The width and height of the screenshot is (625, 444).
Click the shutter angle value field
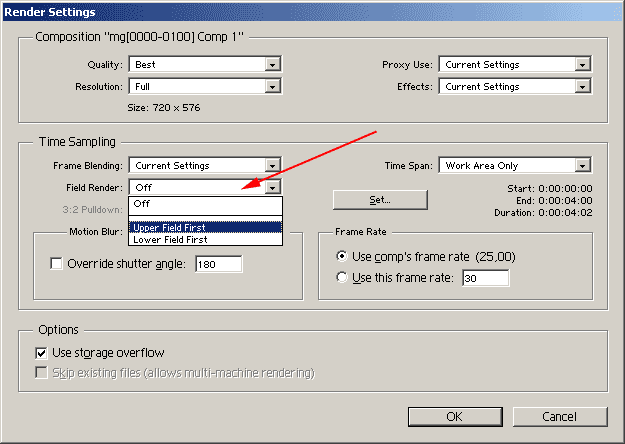[x=218, y=264]
